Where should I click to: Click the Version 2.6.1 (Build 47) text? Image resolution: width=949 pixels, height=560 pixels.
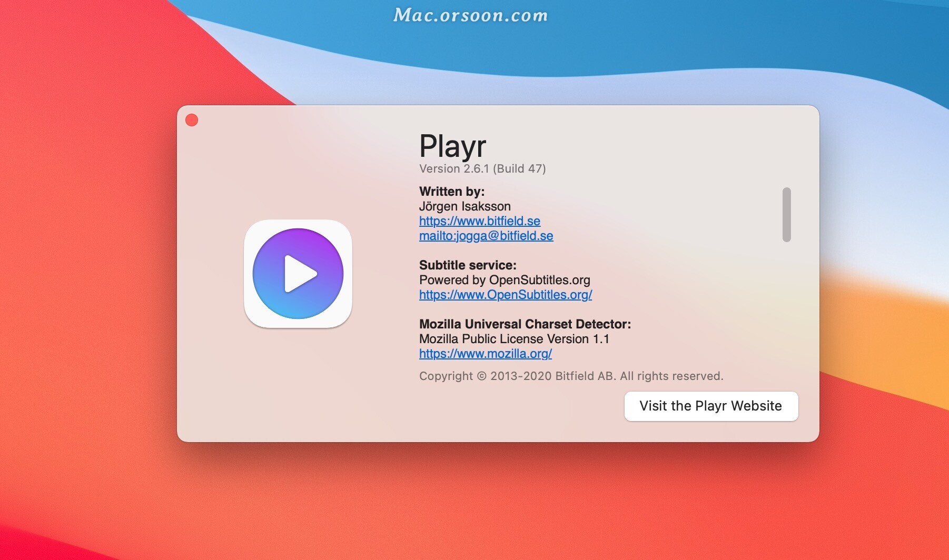pos(482,168)
